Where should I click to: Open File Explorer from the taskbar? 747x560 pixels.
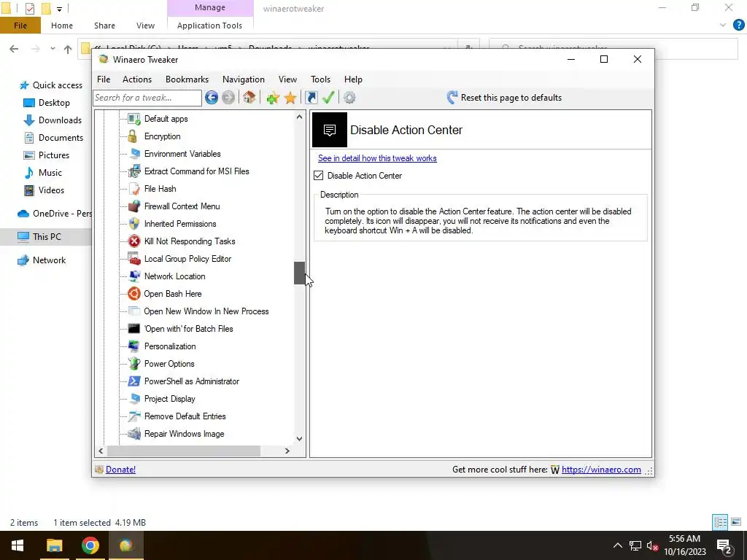(x=54, y=545)
